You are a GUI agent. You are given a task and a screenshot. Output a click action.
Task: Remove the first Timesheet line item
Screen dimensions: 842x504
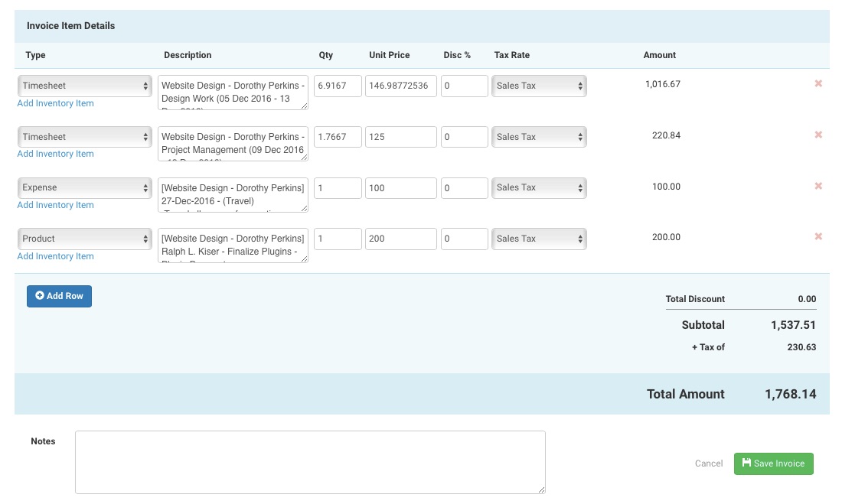(x=818, y=83)
